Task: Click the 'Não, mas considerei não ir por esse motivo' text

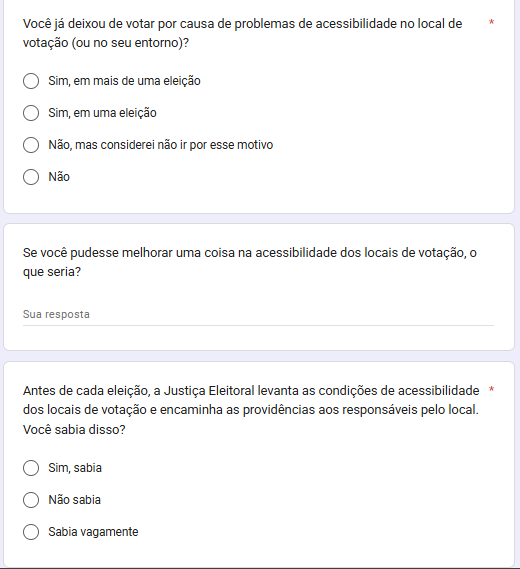Action: (x=161, y=145)
